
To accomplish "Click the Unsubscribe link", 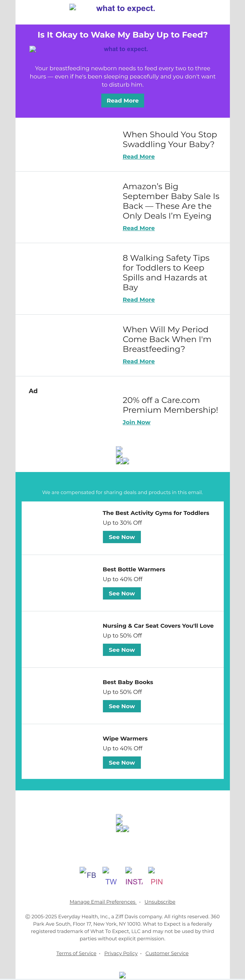I will click(160, 902).
